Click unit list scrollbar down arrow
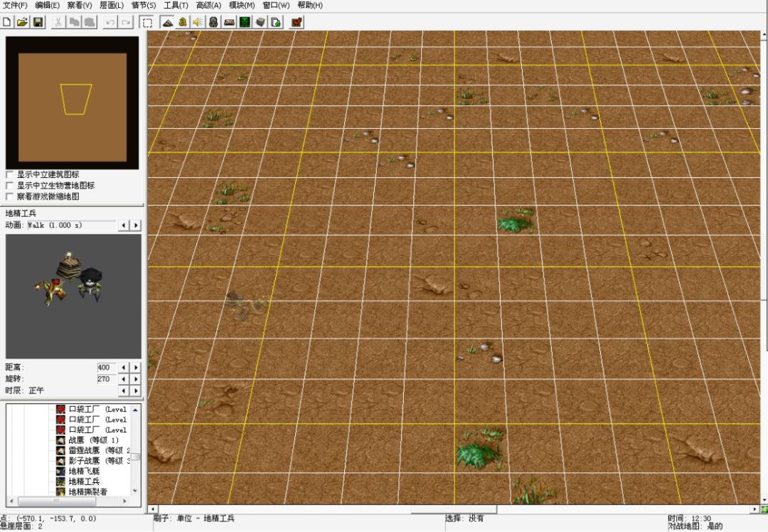The height and width of the screenshot is (532, 768). click(x=135, y=491)
